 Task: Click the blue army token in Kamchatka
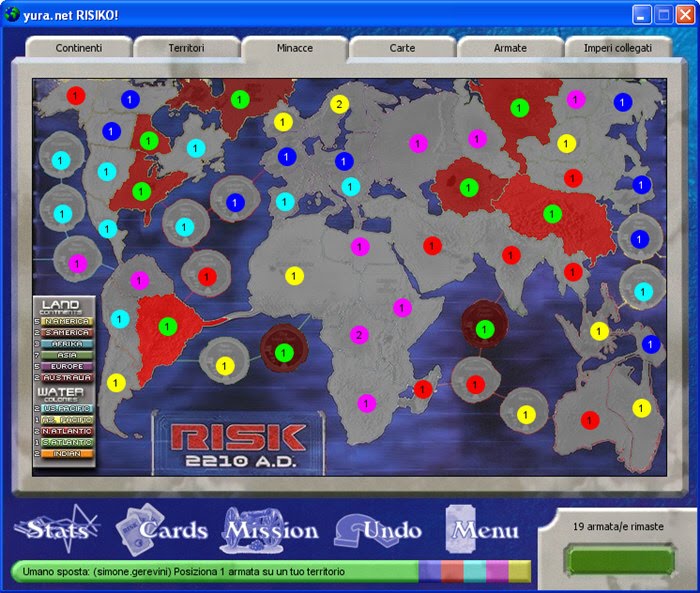click(x=622, y=102)
